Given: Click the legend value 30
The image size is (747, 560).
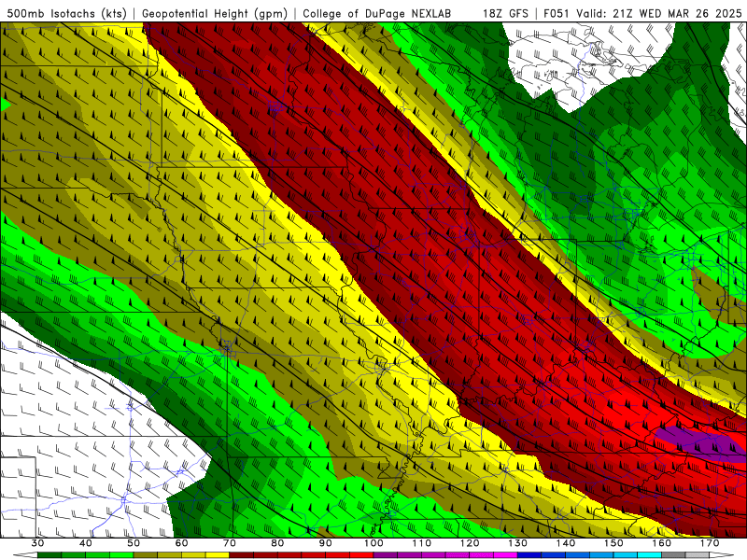Looking at the screenshot, I should pos(37,543).
